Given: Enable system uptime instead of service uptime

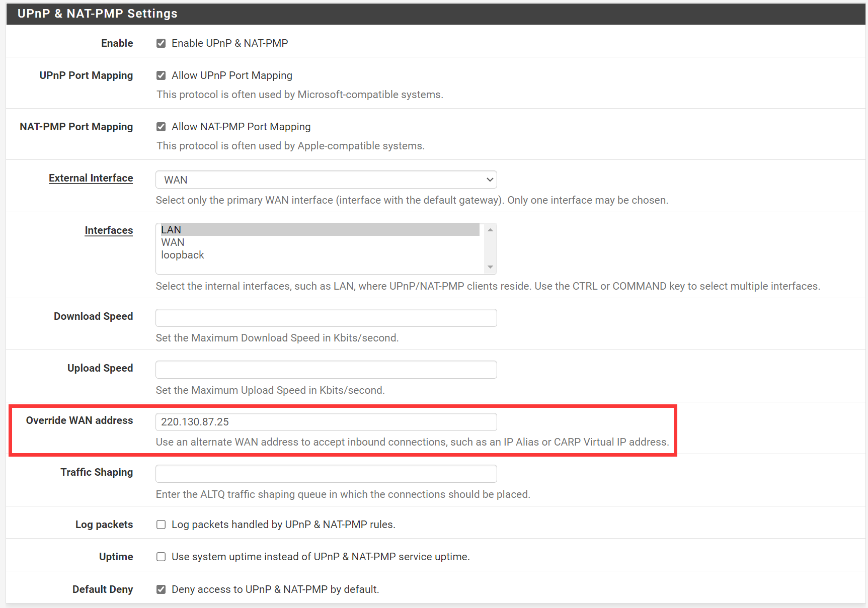Looking at the screenshot, I should pos(161,557).
